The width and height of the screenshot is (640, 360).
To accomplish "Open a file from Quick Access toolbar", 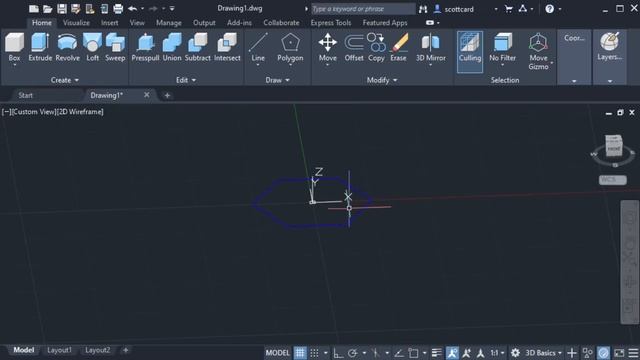I will (x=47, y=9).
